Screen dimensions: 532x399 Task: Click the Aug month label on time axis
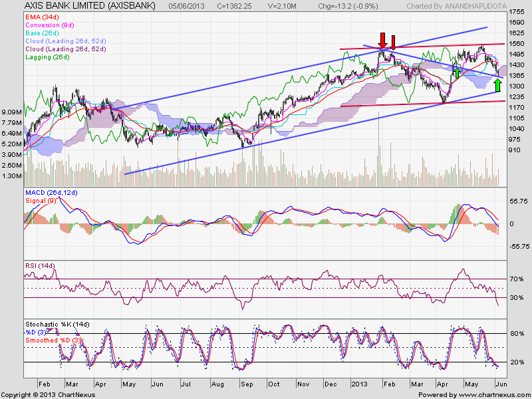click(217, 384)
